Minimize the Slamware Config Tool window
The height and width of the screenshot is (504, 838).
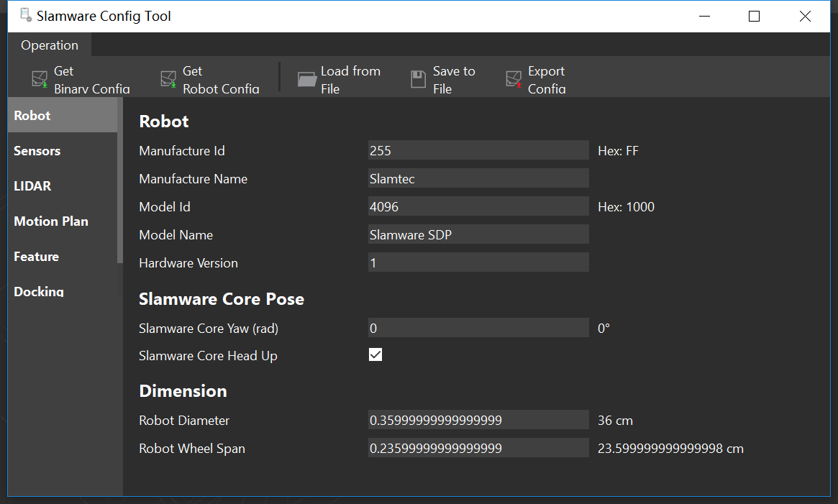(704, 16)
